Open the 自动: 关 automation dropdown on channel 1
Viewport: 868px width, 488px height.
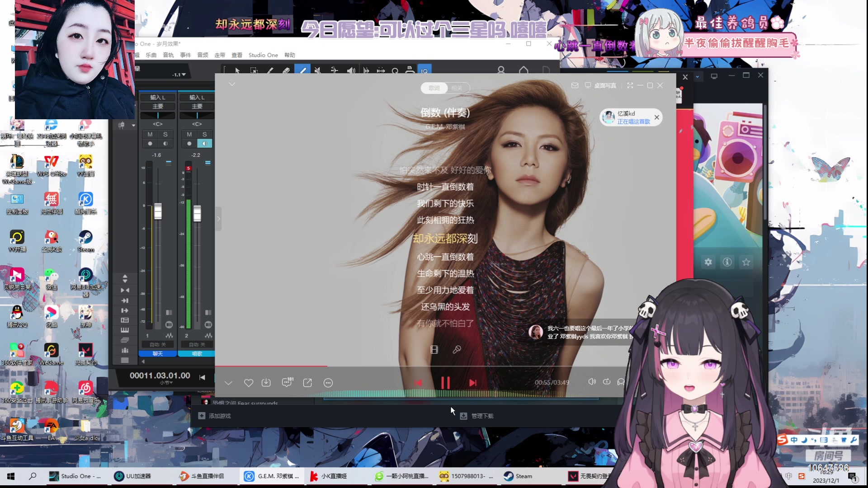click(x=158, y=344)
